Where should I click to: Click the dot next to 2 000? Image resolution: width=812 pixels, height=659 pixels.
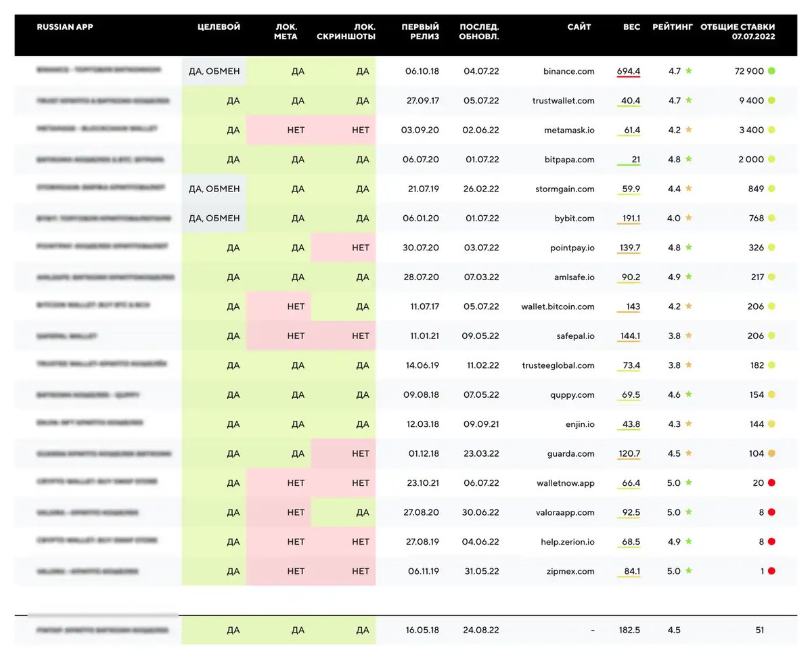click(771, 159)
